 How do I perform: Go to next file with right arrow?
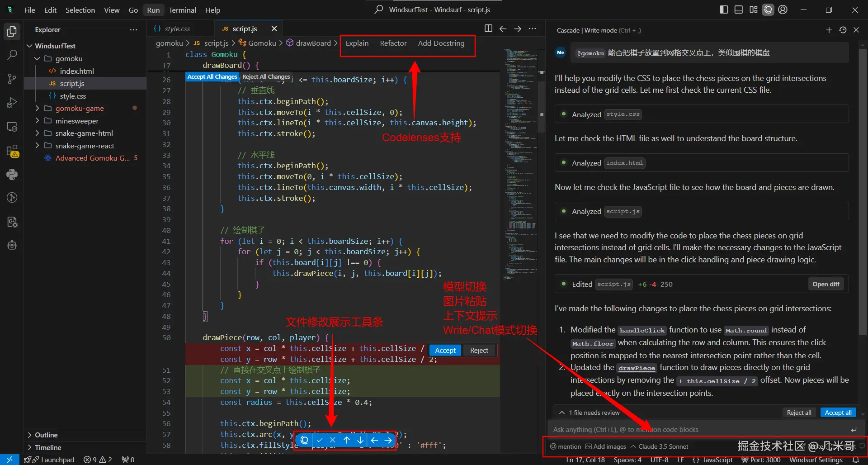click(388, 440)
